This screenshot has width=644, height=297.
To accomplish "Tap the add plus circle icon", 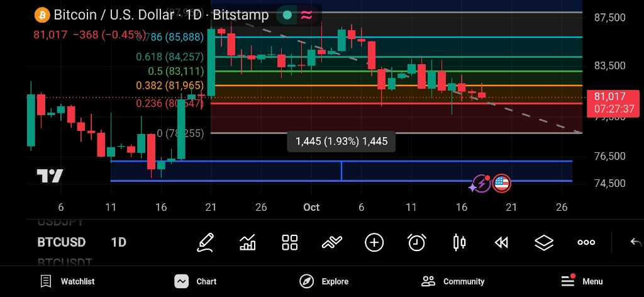I will (374, 242).
